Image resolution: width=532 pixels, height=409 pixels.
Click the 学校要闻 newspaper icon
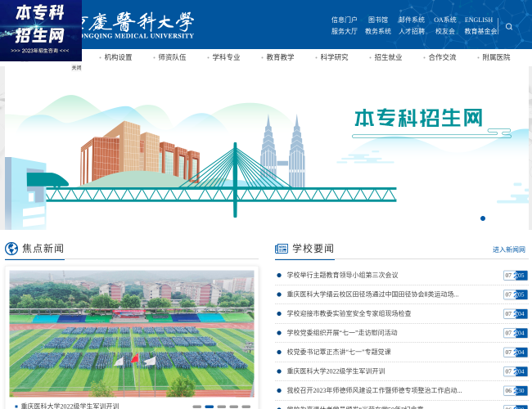[282, 249]
